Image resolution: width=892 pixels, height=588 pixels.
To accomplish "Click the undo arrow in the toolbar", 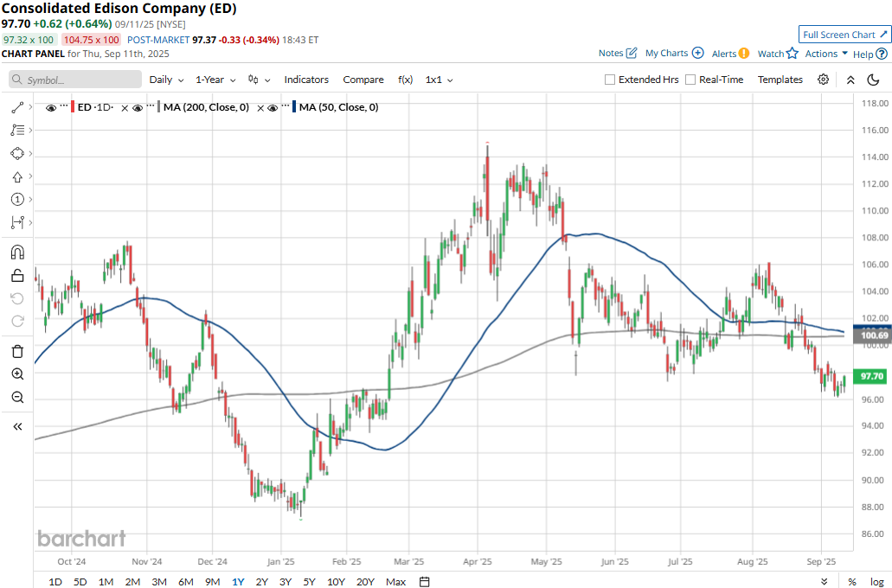I will click(17, 298).
